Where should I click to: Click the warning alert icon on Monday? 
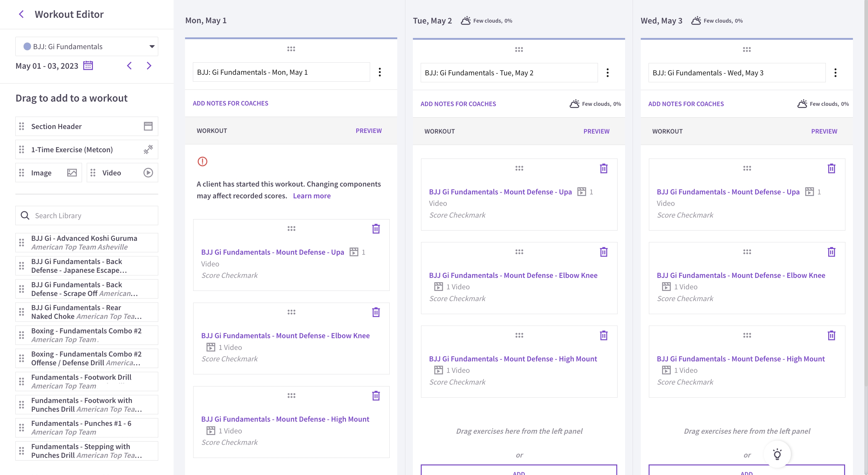(x=202, y=161)
